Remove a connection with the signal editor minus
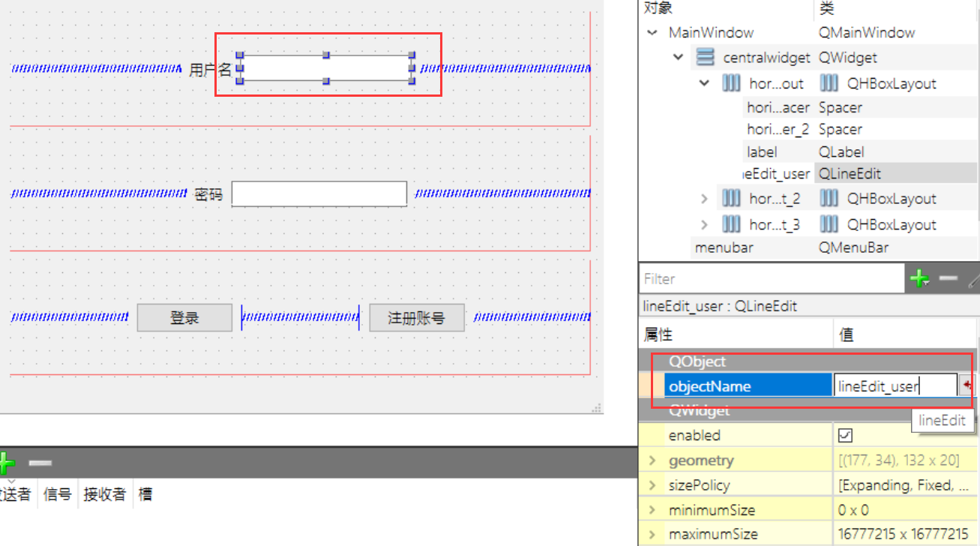This screenshot has width=980, height=546. (40, 463)
